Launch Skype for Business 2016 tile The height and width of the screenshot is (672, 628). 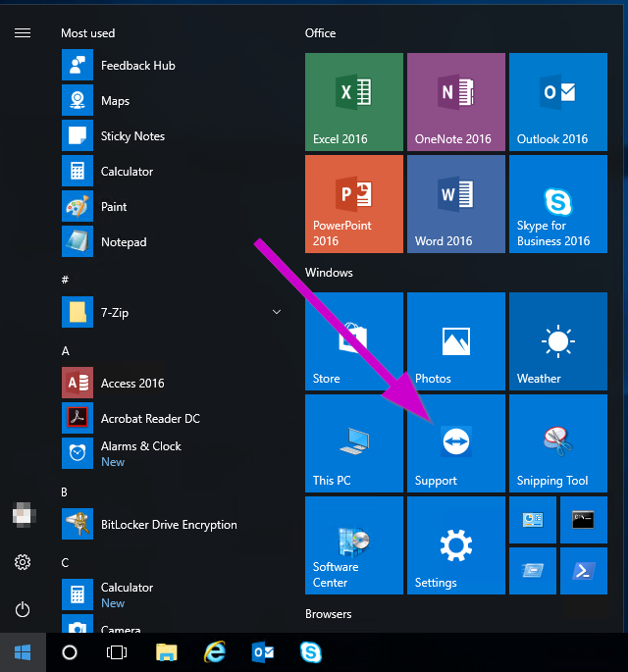(558, 204)
